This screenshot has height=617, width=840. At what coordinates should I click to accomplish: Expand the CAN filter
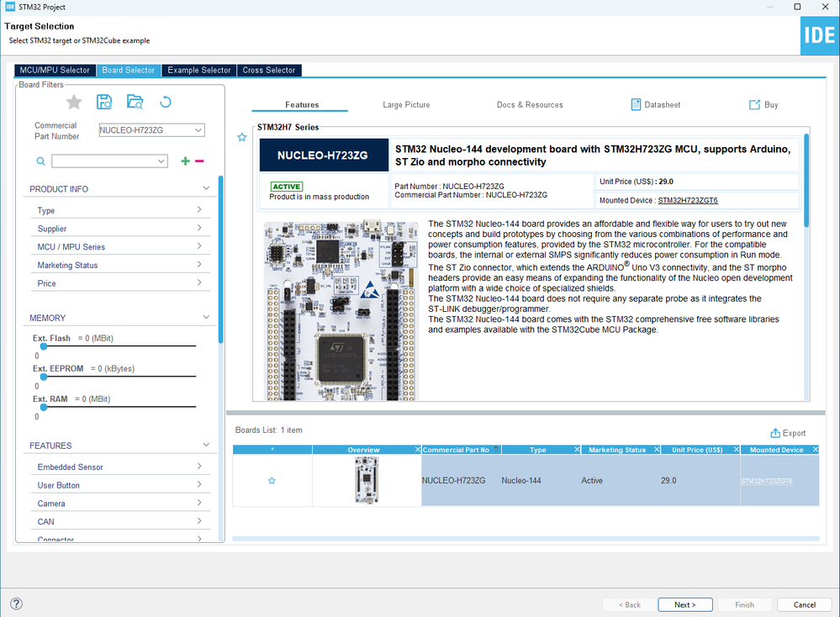point(199,521)
